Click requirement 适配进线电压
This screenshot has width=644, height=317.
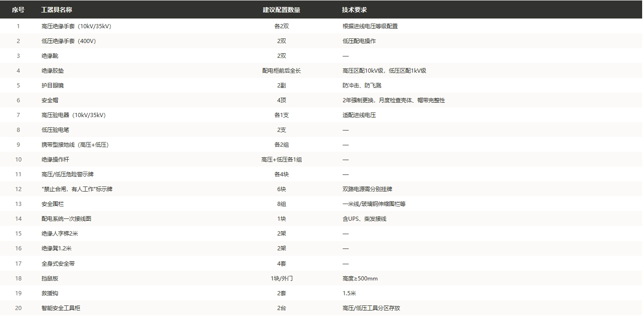click(359, 115)
